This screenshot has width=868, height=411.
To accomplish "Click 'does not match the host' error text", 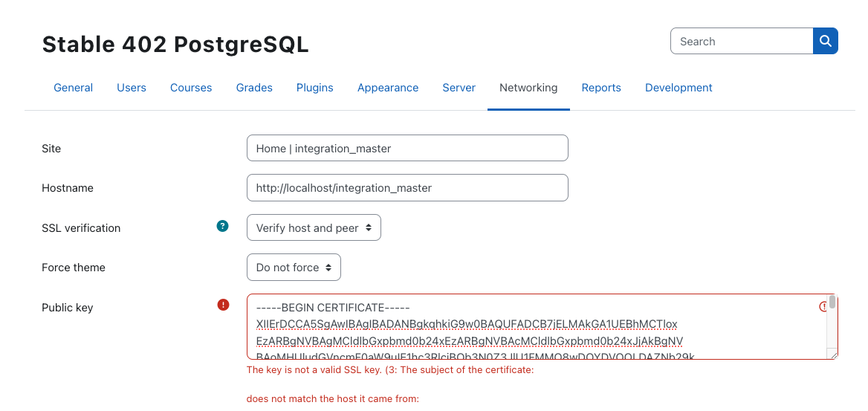I will click(333, 398).
